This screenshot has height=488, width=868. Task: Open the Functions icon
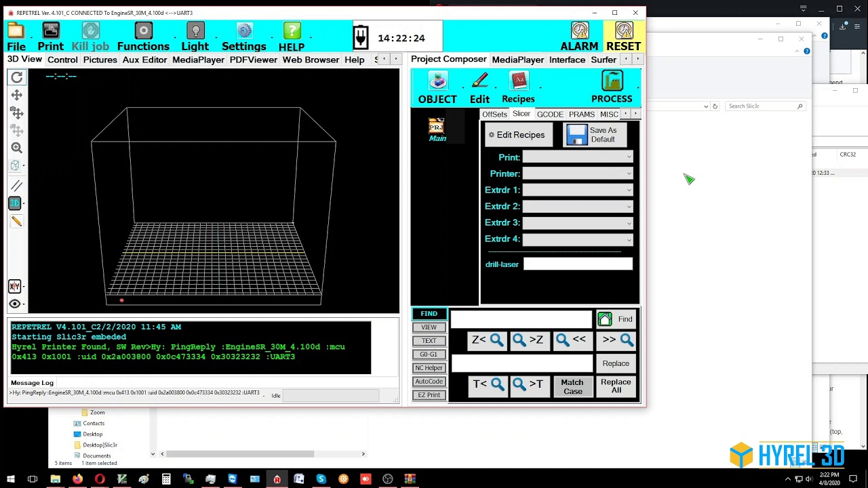[143, 30]
